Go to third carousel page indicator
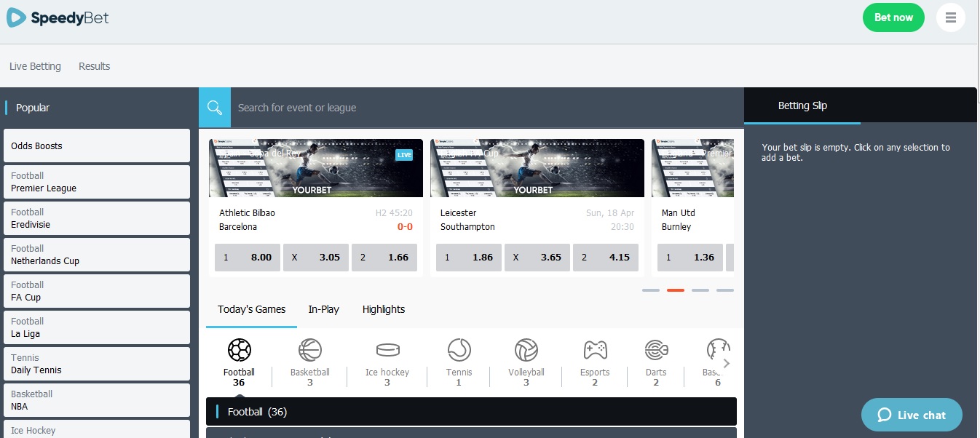This screenshot has height=438, width=980. pos(700,290)
